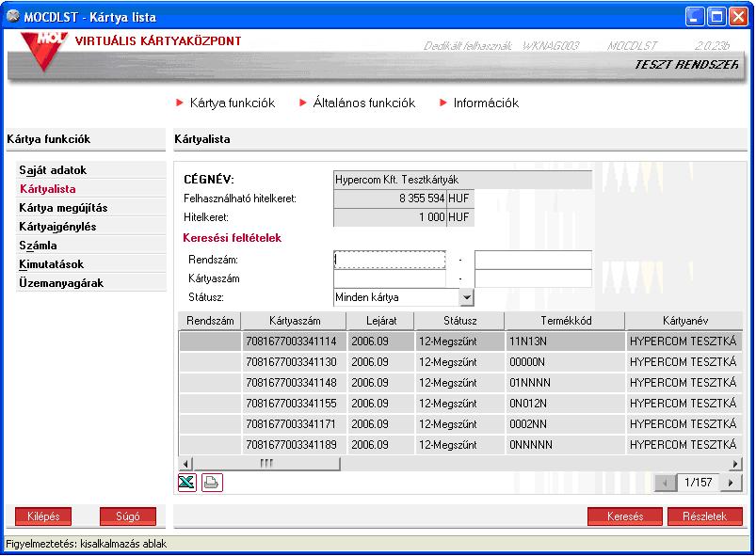The height and width of the screenshot is (556, 756).
Task: Click the window title bar application icon
Action: (x=13, y=16)
